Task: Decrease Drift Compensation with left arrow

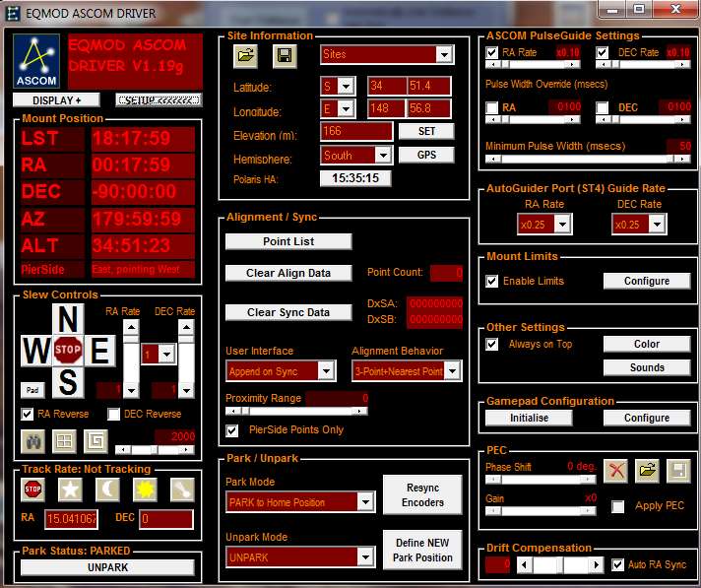Action: 525,564
